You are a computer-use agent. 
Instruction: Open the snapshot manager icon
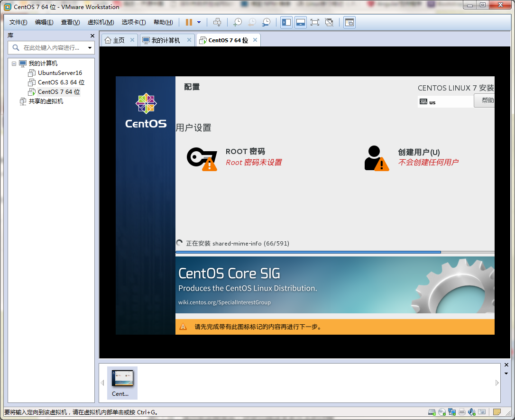pos(266,22)
